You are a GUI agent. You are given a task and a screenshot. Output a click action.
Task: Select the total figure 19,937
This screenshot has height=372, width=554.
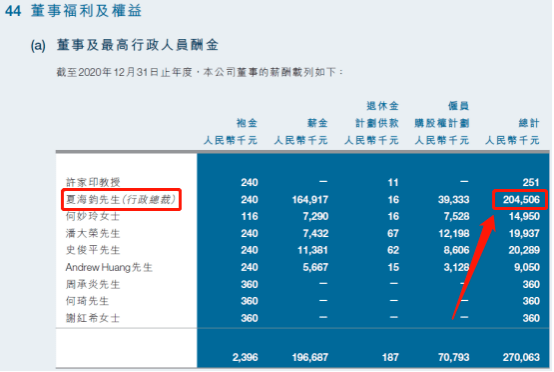(524, 233)
